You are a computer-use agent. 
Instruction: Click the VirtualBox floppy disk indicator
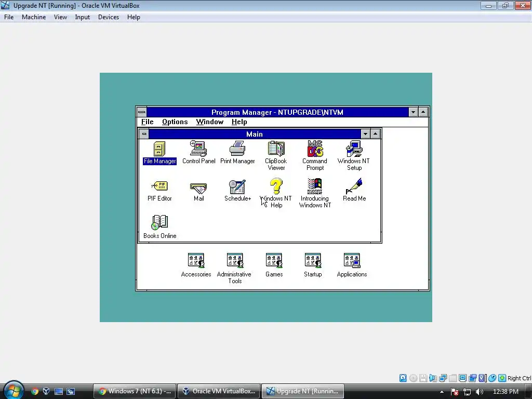point(423,378)
